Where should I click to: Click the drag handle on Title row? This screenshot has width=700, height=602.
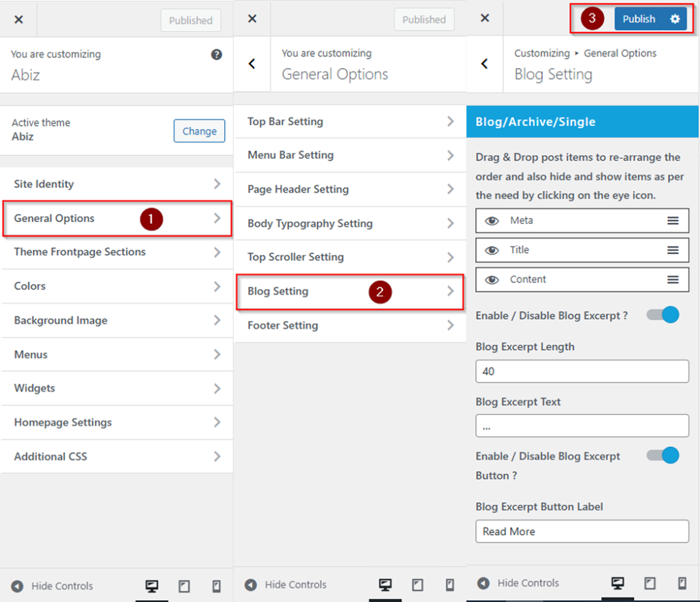click(673, 250)
